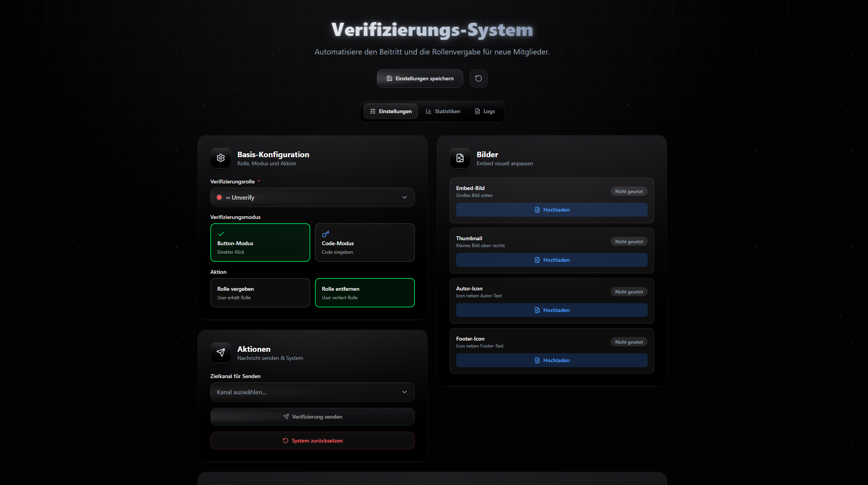Click the checkmark icon in Button-Modus card
The image size is (868, 485).
221,234
